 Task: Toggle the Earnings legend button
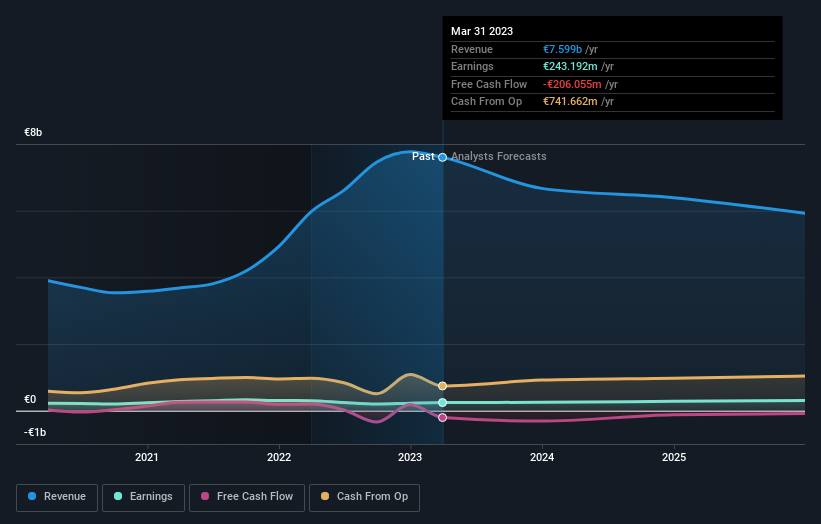pos(143,497)
